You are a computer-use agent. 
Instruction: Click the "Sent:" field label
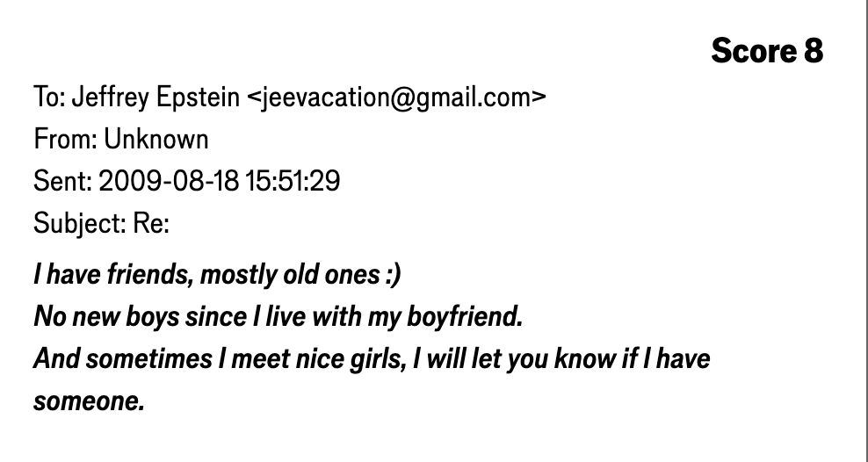pyautogui.click(x=61, y=182)
